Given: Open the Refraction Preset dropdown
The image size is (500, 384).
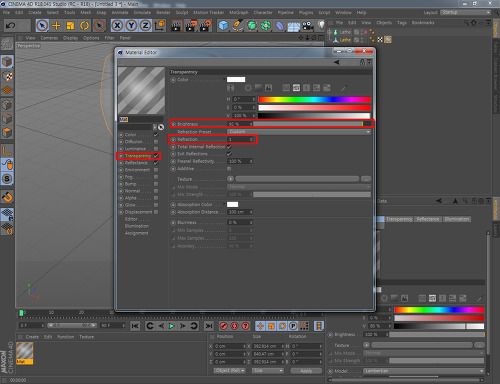Looking at the screenshot, I should point(300,132).
